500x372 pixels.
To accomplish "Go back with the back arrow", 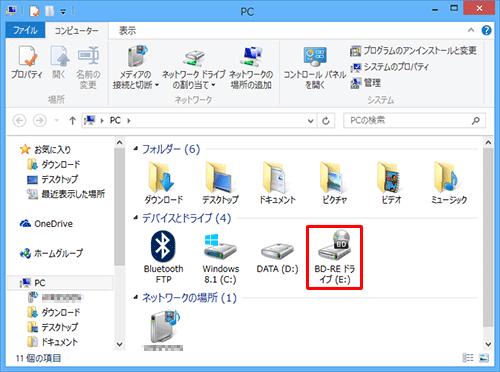I will point(19,120).
